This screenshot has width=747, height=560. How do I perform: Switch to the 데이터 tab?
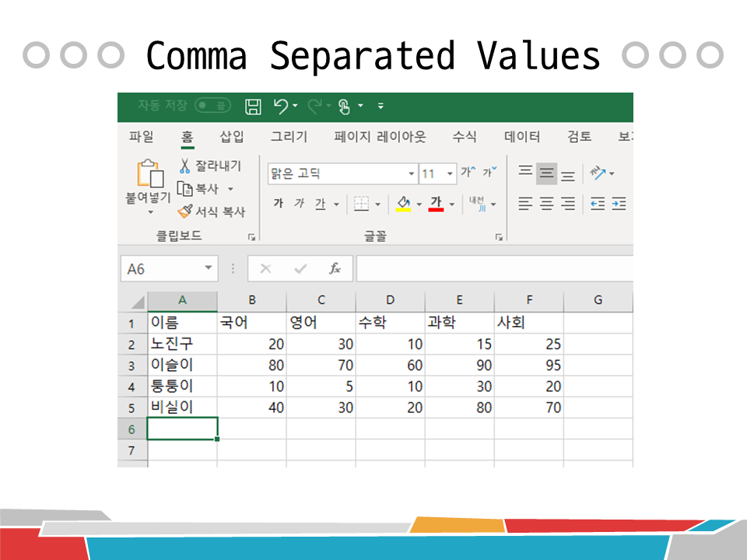[522, 137]
